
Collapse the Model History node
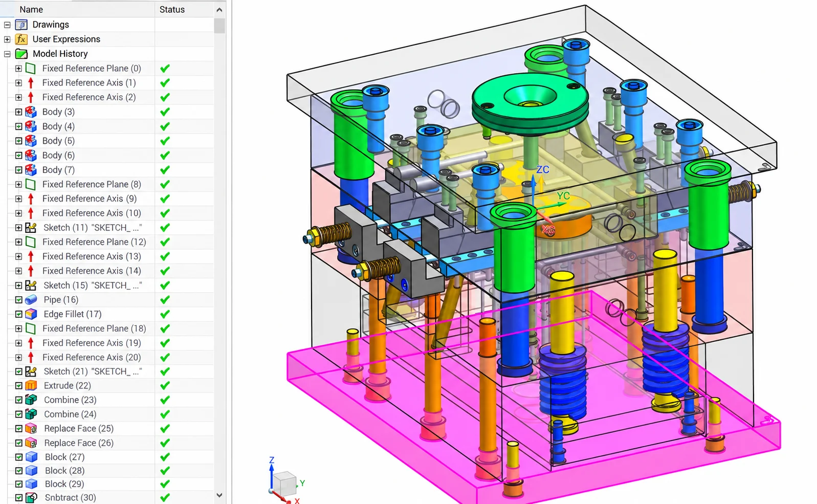[7, 54]
